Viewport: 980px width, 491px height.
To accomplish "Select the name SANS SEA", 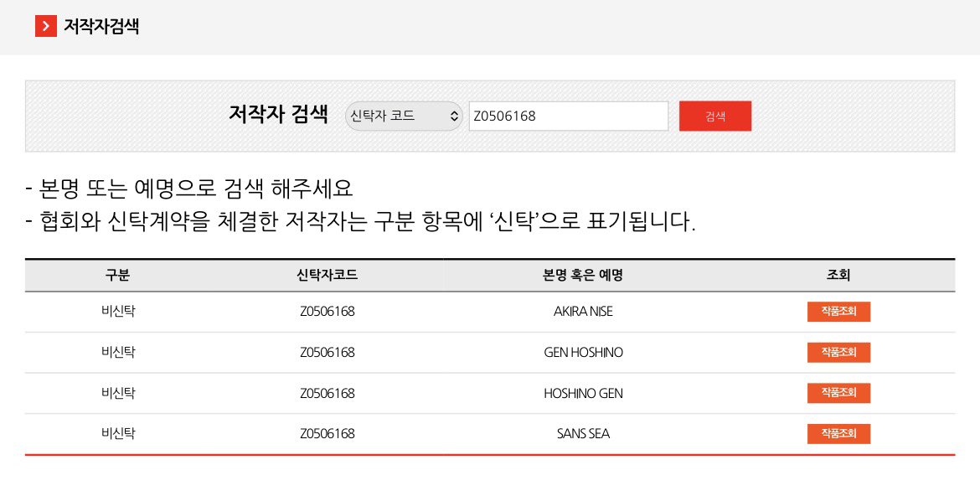I will 583,433.
